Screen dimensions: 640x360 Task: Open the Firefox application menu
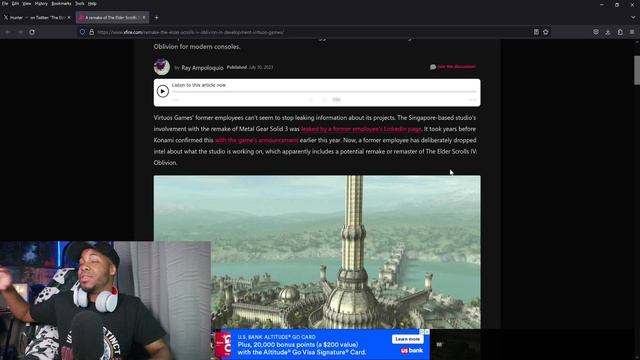pyautogui.click(x=632, y=32)
